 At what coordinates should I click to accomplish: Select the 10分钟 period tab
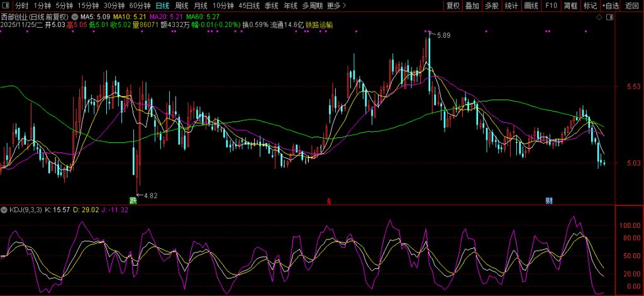[x=223, y=6]
